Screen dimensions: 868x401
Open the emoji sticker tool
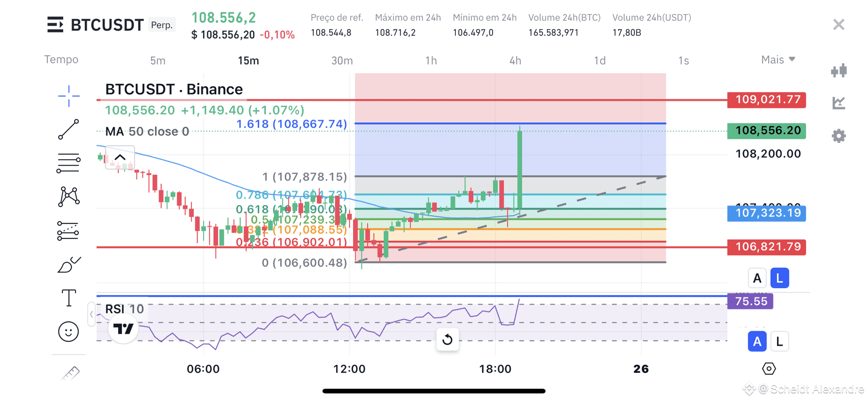(68, 332)
